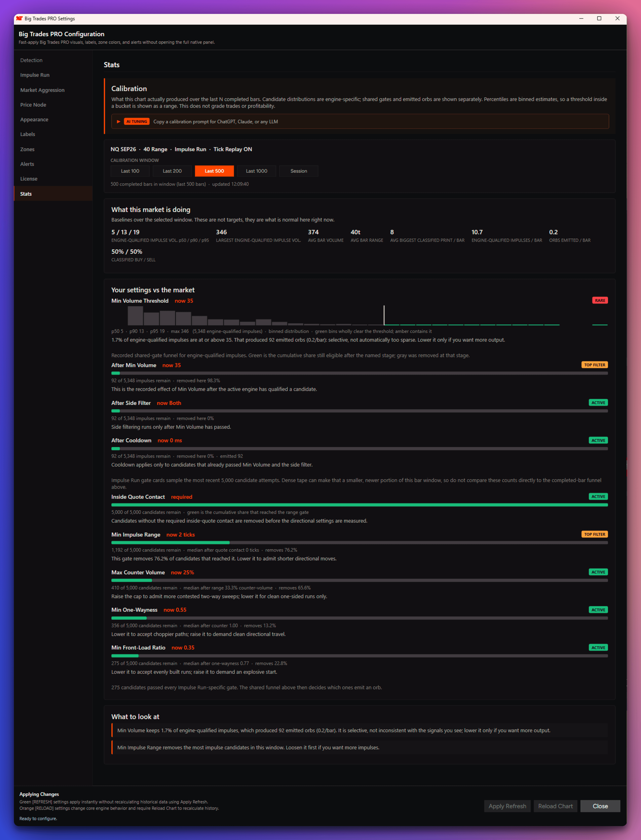Screen dimensions: 641x840
Task: Click the '50% / 50%' classified buy/sell stat
Action: [x=127, y=252]
